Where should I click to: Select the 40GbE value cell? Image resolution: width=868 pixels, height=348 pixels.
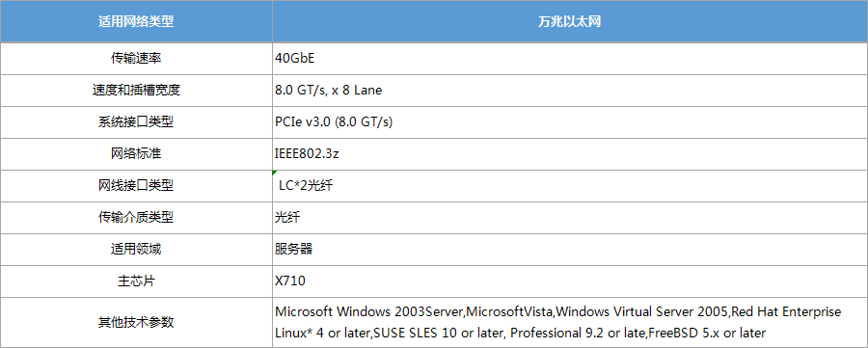[570, 58]
